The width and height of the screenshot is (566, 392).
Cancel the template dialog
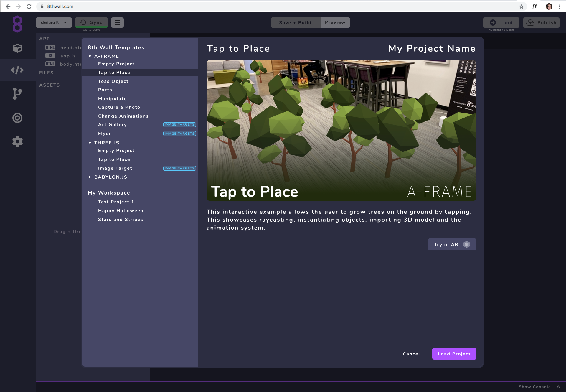(411, 354)
